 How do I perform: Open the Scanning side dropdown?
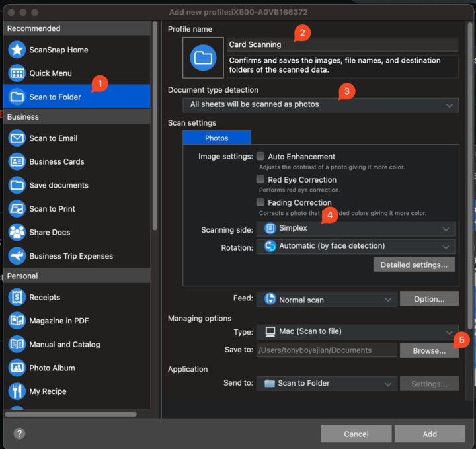[x=356, y=229]
